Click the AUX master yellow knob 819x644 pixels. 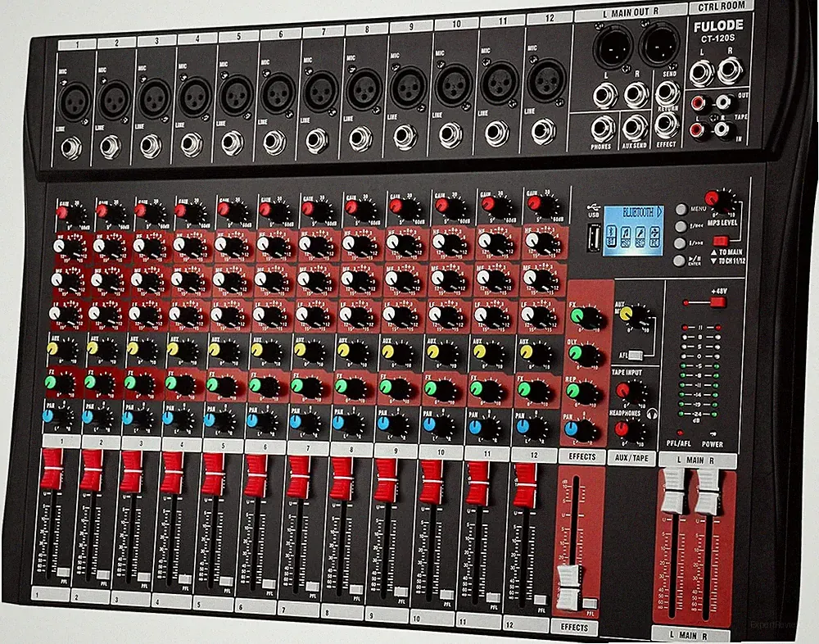(x=631, y=315)
